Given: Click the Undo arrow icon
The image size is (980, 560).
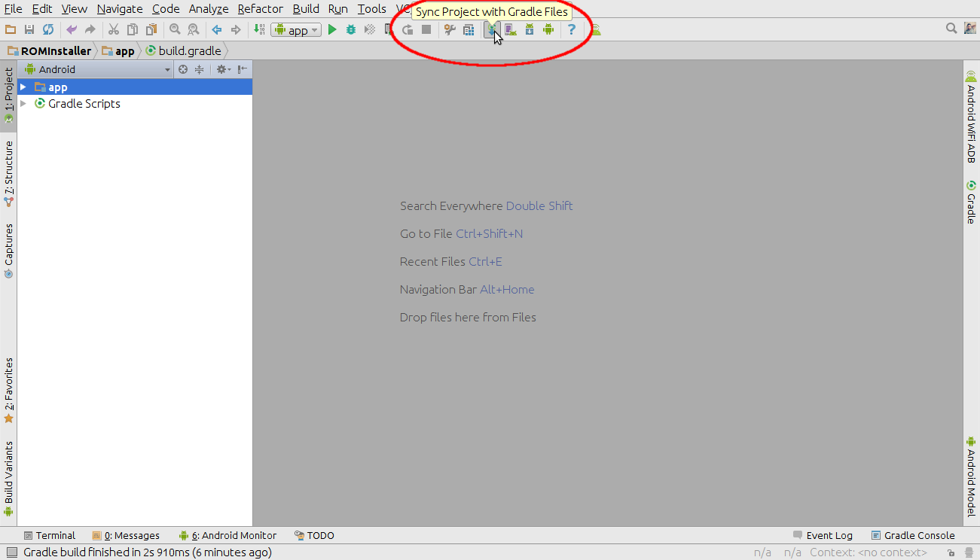Looking at the screenshot, I should coord(72,29).
